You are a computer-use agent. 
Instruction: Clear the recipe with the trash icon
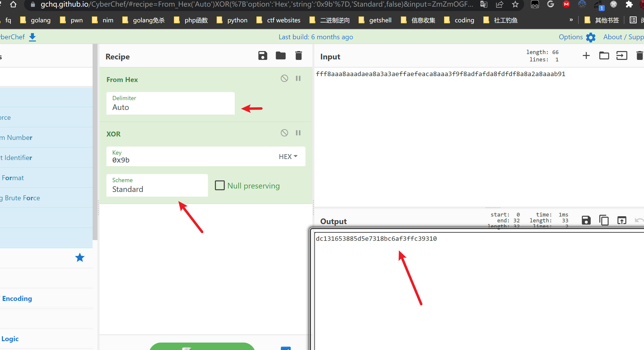tap(298, 56)
